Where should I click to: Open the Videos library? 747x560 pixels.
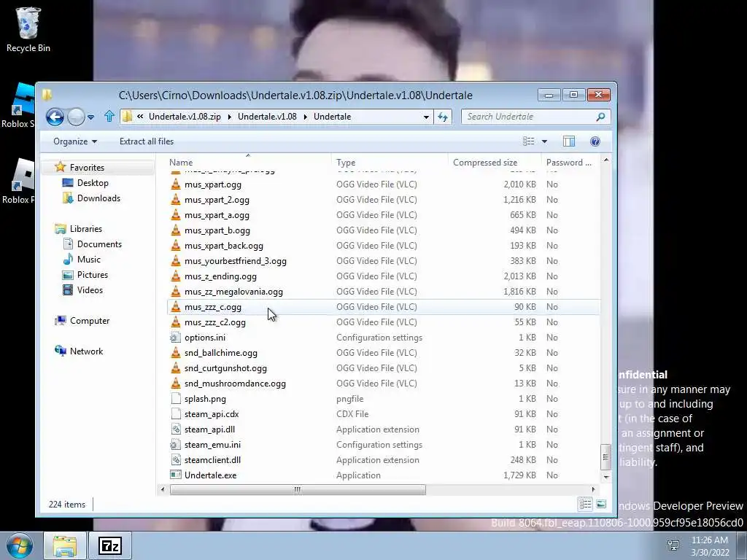click(90, 290)
